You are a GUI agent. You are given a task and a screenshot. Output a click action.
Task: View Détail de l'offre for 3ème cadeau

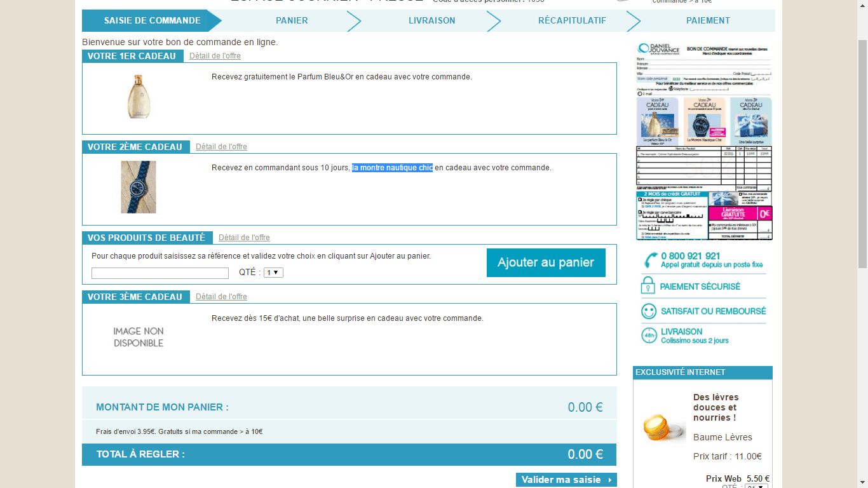pyautogui.click(x=221, y=297)
